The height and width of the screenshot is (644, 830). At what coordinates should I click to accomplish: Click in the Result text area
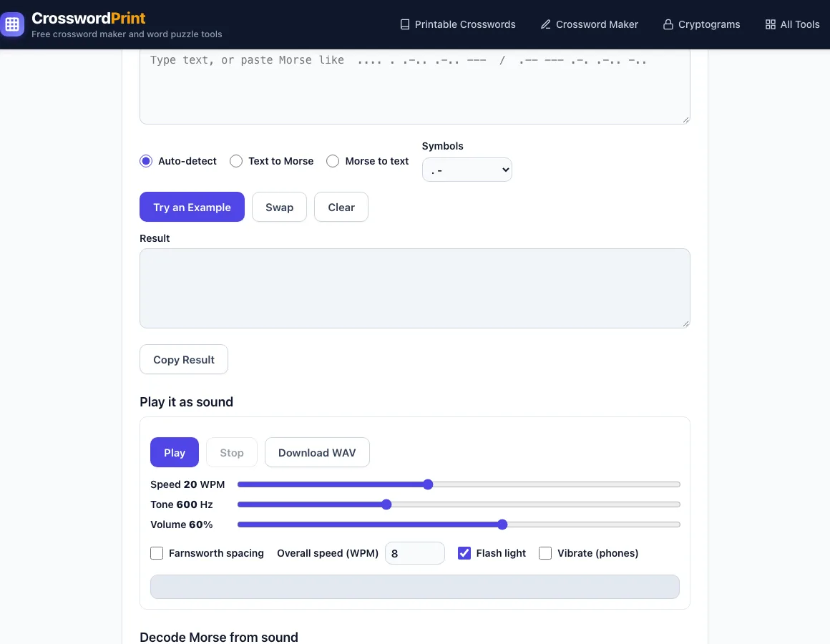click(x=415, y=288)
